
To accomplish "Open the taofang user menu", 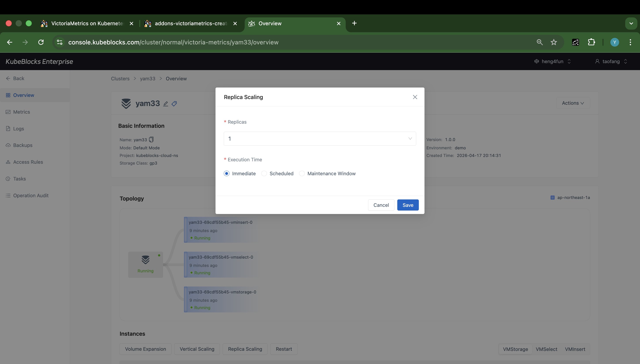I will coord(611,61).
